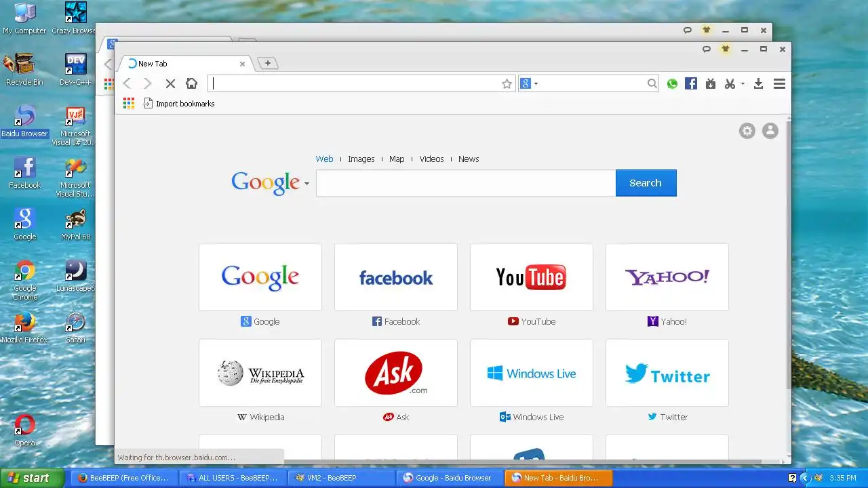Image resolution: width=868 pixels, height=488 pixels.
Task: Click the feedback speech bubble icon
Action: click(x=706, y=49)
